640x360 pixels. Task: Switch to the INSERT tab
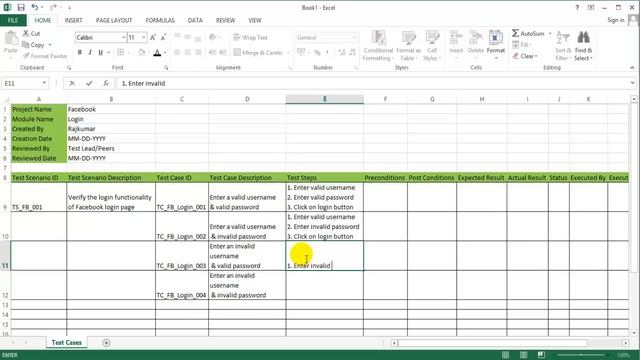[73, 20]
